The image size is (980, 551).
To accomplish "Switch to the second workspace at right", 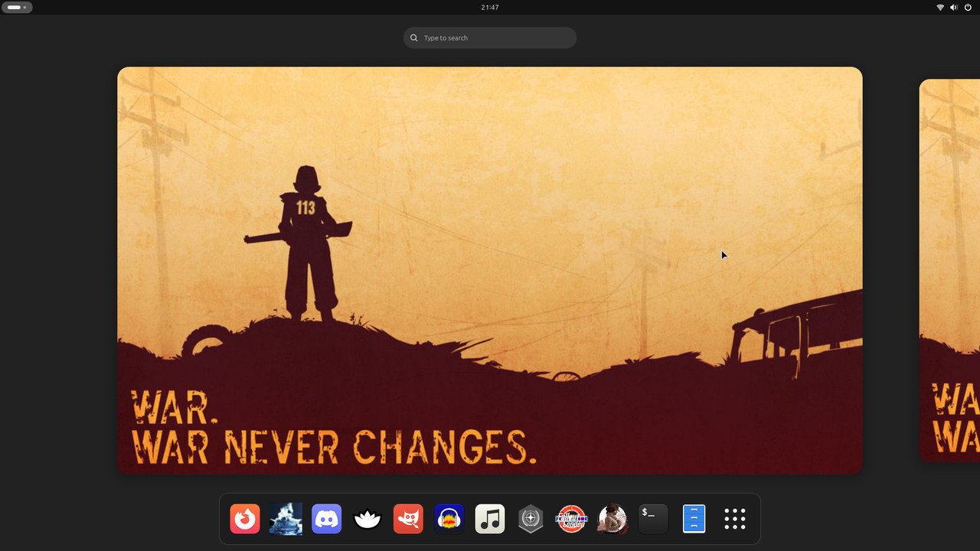I will [x=949, y=270].
